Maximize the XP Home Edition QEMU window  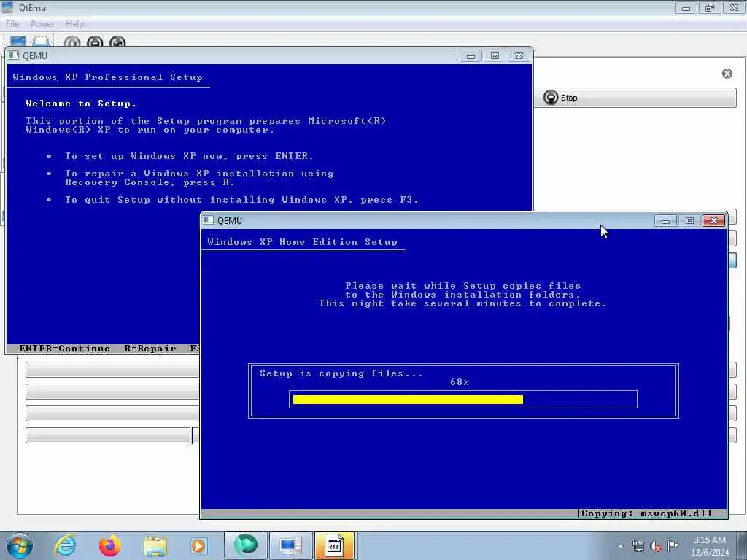pyautogui.click(x=689, y=220)
